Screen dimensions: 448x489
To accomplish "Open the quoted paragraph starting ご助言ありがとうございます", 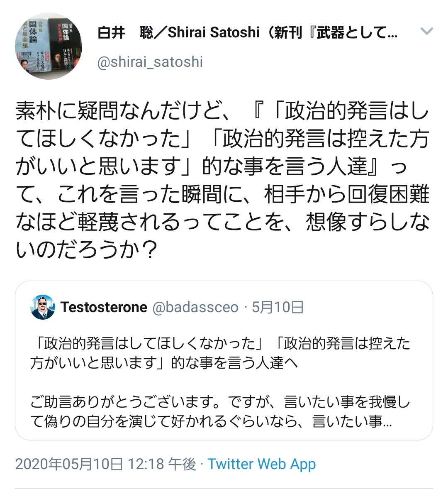I will (220, 412).
